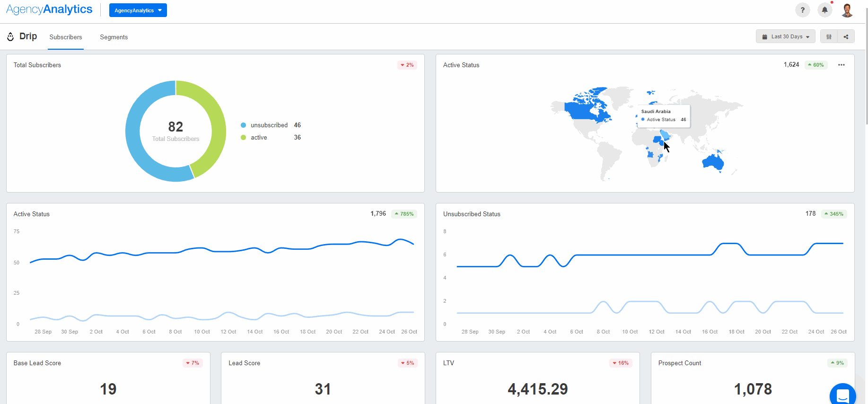Toggle unsubscribed series in donut legend
Screen dimensions: 868x404
click(269, 125)
